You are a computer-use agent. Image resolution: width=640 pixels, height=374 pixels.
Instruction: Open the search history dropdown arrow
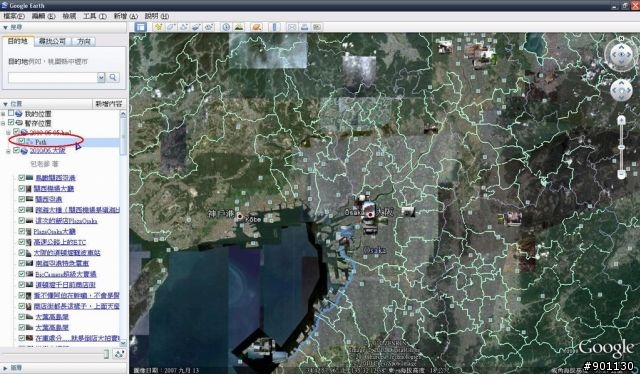101,78
